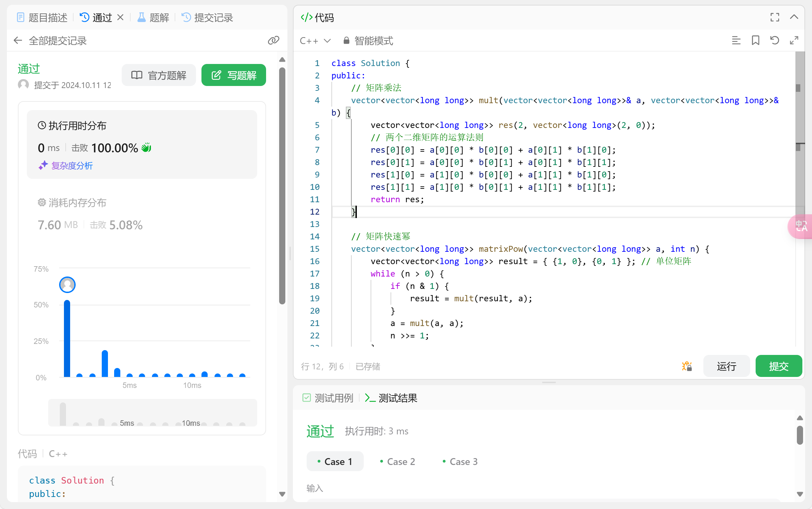This screenshot has width=812, height=509.
Task: Click line number 15 in gutter
Action: coord(315,249)
